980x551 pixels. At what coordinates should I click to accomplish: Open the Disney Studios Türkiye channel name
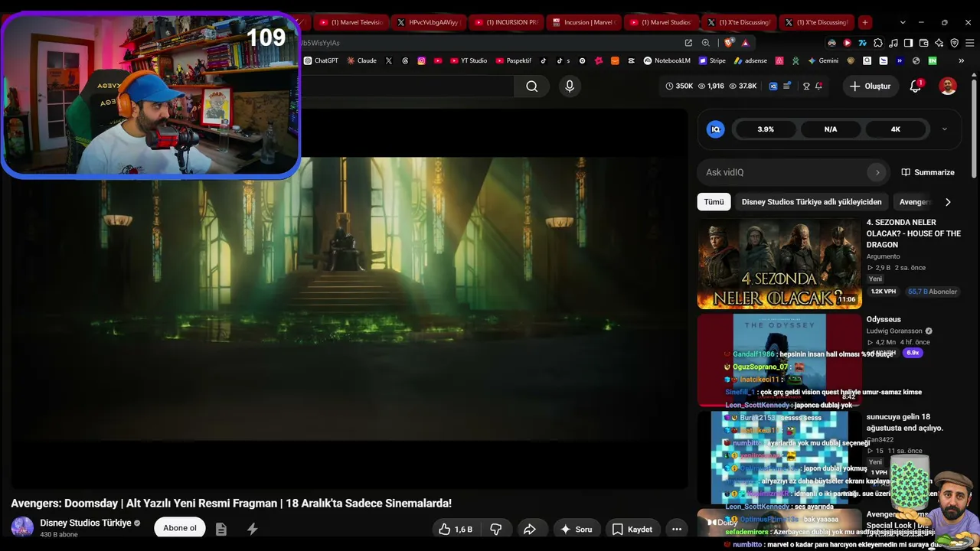(86, 523)
